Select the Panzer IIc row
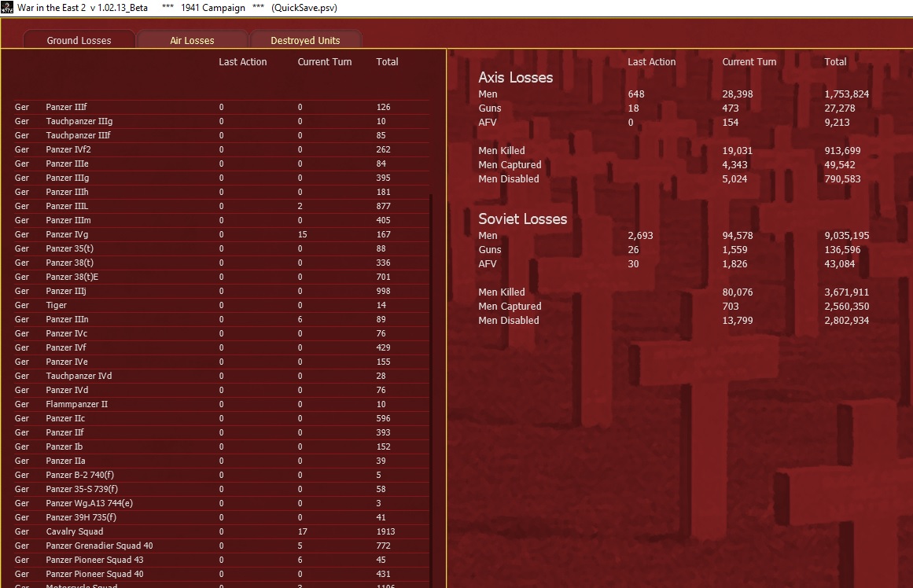Screen dimensions: 913x588 [x=222, y=418]
